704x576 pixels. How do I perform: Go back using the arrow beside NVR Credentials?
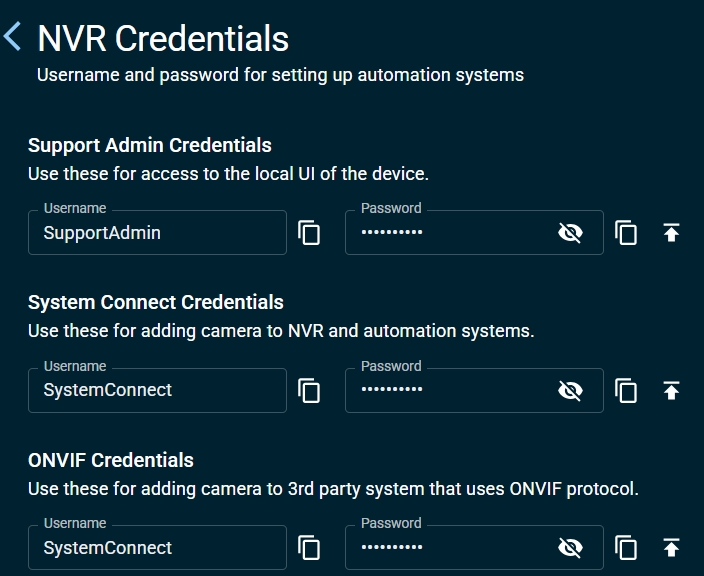pyautogui.click(x=12, y=36)
